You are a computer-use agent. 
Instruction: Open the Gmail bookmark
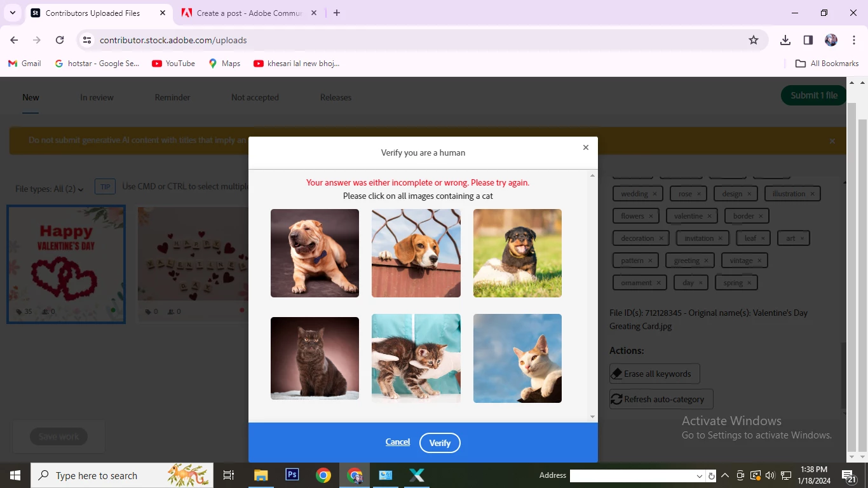click(x=25, y=64)
